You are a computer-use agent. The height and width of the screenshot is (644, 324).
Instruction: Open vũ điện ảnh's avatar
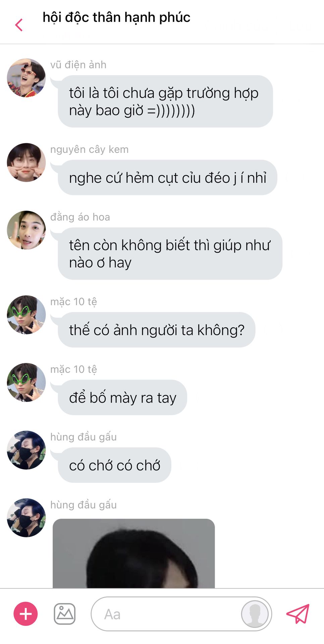click(x=26, y=78)
